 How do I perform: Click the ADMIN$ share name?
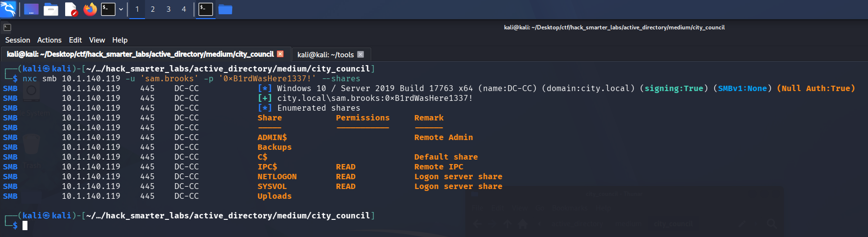coord(272,137)
